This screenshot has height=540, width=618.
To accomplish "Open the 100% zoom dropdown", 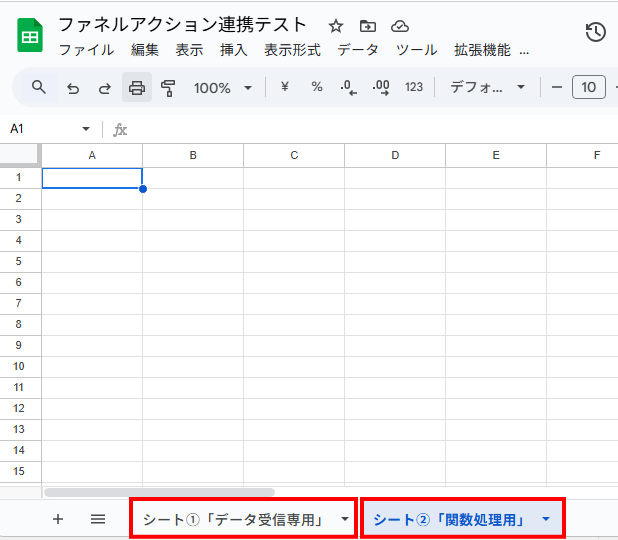I will [x=222, y=88].
